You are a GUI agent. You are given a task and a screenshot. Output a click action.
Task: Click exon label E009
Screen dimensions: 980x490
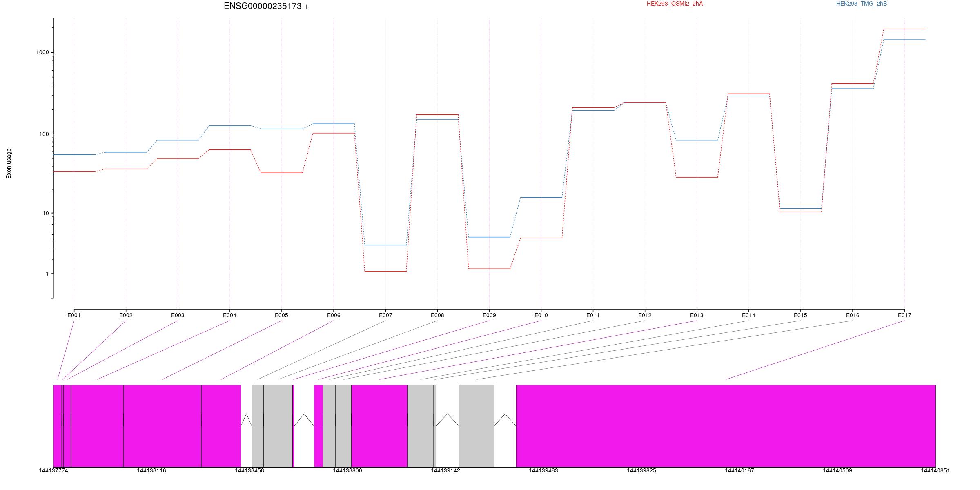[x=489, y=315]
